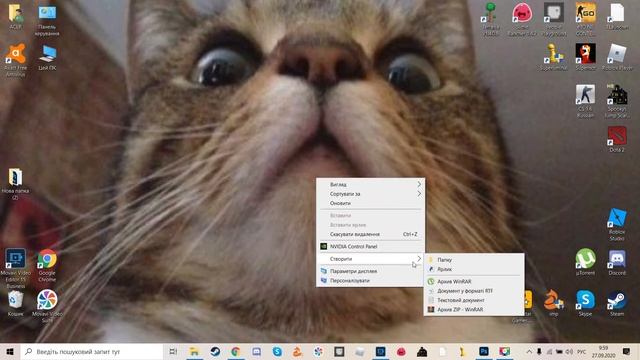This screenshot has height=360, width=640.
Task: Open the clock and date flyout
Action: click(x=603, y=351)
